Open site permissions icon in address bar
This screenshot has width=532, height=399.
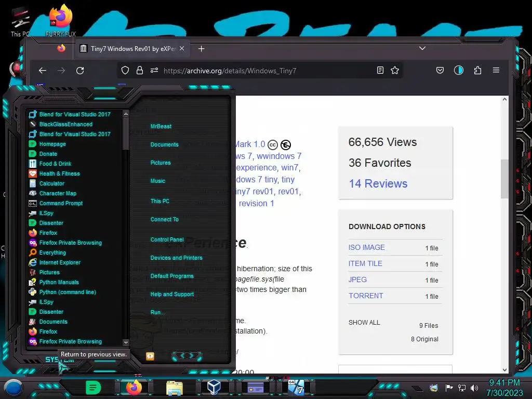click(x=154, y=70)
